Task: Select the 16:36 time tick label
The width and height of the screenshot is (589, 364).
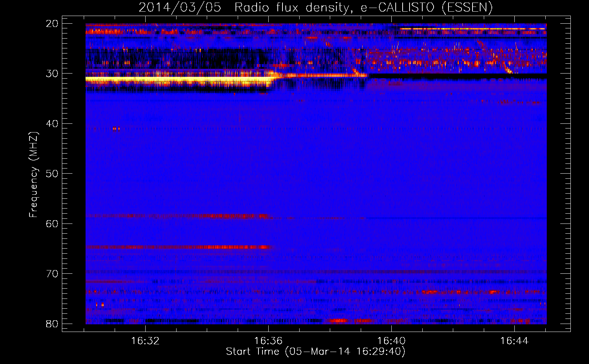Action: [x=268, y=341]
